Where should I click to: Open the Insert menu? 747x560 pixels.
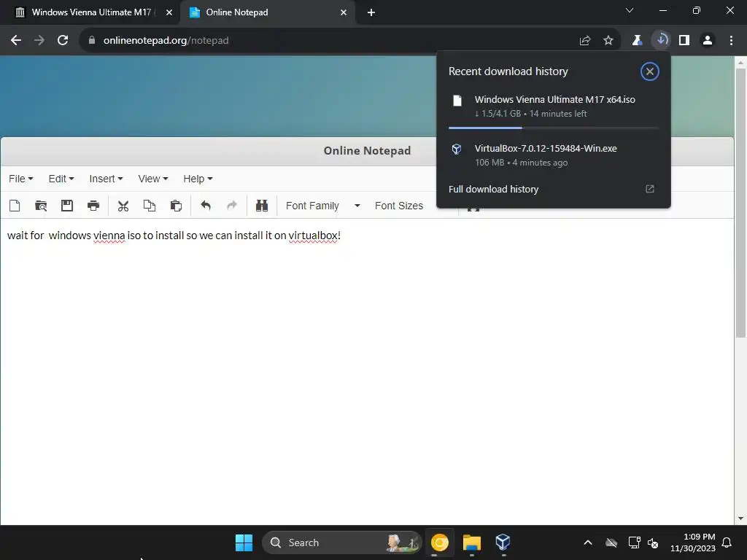pos(106,179)
